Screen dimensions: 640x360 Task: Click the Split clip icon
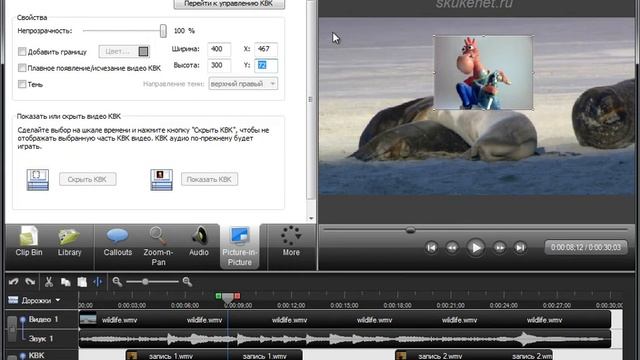click(98, 282)
